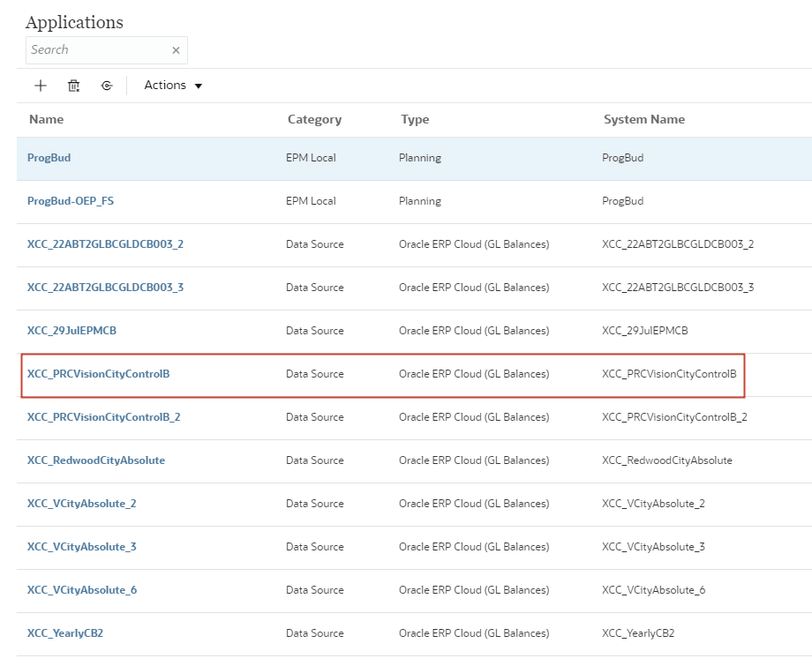Sort by the Name column header
Screen dimensions: 812x666
[47, 119]
